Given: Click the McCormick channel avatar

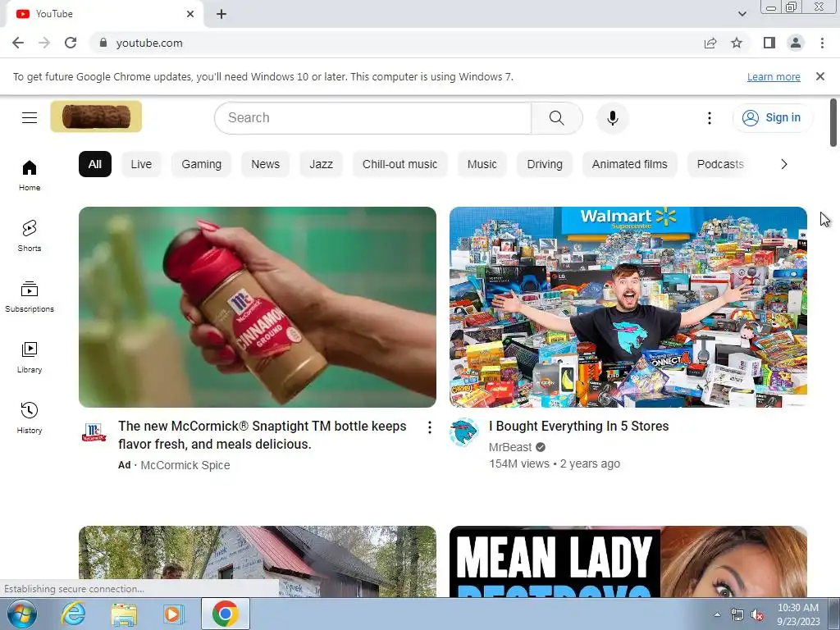Looking at the screenshot, I should [94, 432].
